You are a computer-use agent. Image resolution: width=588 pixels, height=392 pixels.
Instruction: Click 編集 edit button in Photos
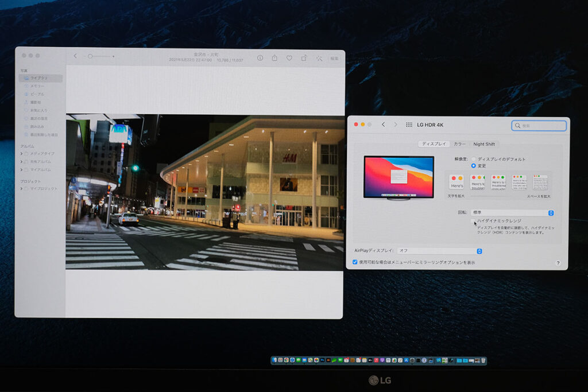334,59
